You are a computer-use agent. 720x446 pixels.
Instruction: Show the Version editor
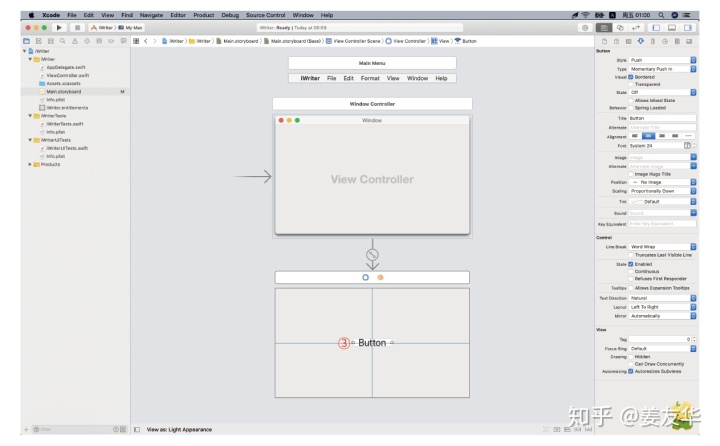(x=636, y=28)
